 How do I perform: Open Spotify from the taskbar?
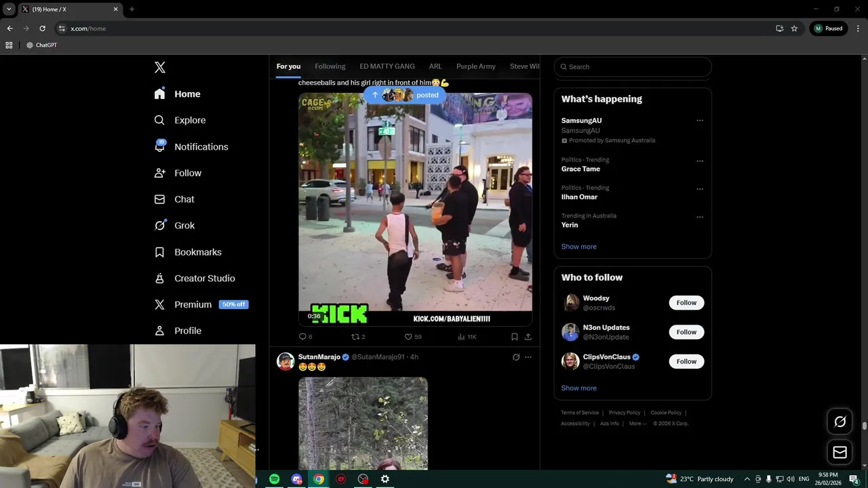pos(274,479)
